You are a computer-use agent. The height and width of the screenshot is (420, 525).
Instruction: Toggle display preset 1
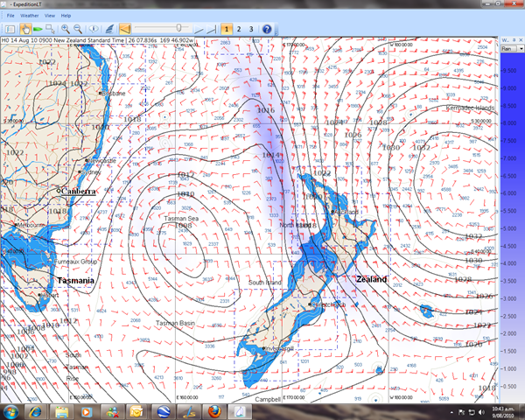(x=227, y=29)
